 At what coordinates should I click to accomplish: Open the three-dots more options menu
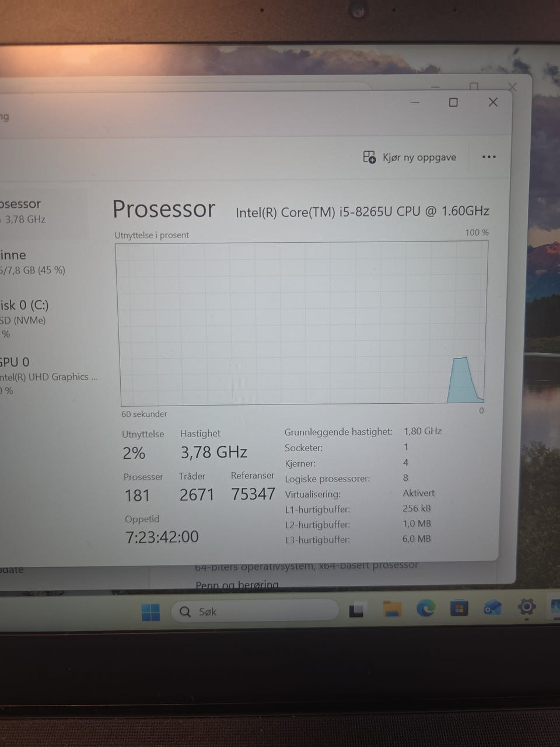[489, 157]
